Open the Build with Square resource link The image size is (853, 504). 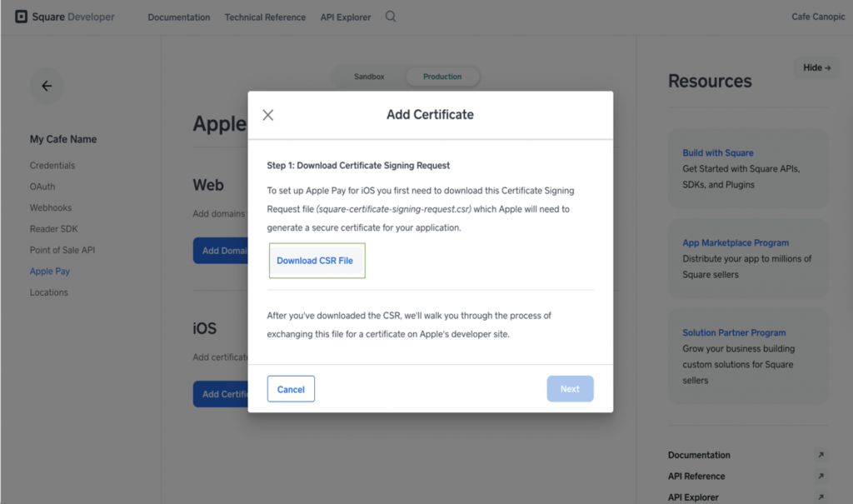pos(718,153)
